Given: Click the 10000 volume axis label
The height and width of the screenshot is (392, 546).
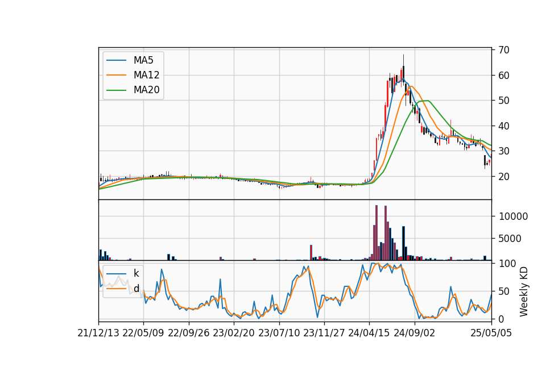Looking at the screenshot, I should [x=513, y=216].
